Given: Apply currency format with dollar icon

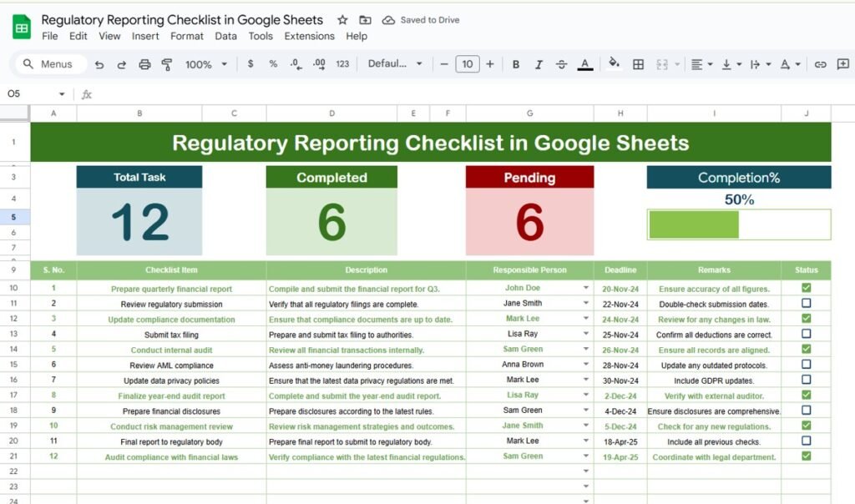Looking at the screenshot, I should 250,63.
